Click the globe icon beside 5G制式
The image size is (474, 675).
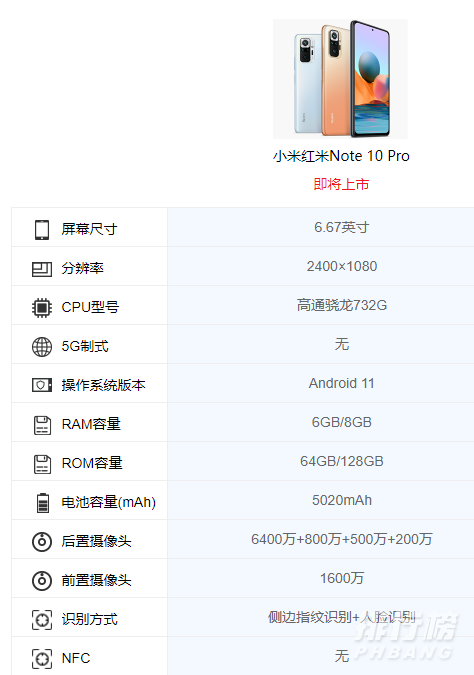[x=42, y=347]
